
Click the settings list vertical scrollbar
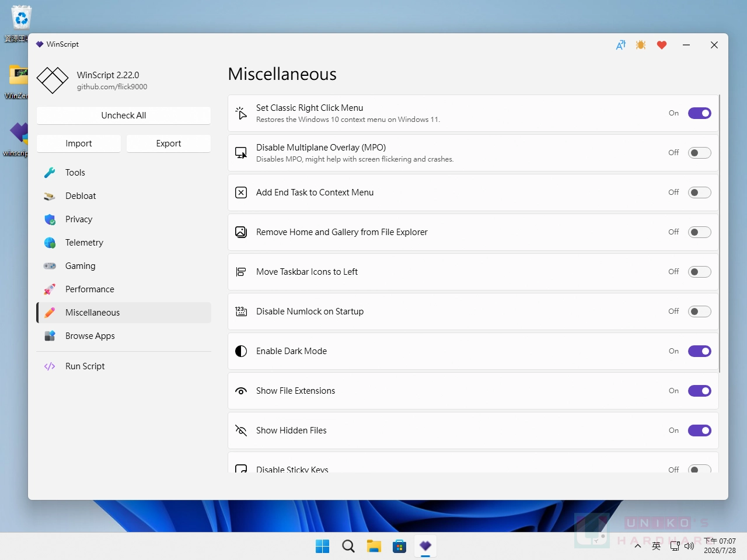pyautogui.click(x=720, y=233)
